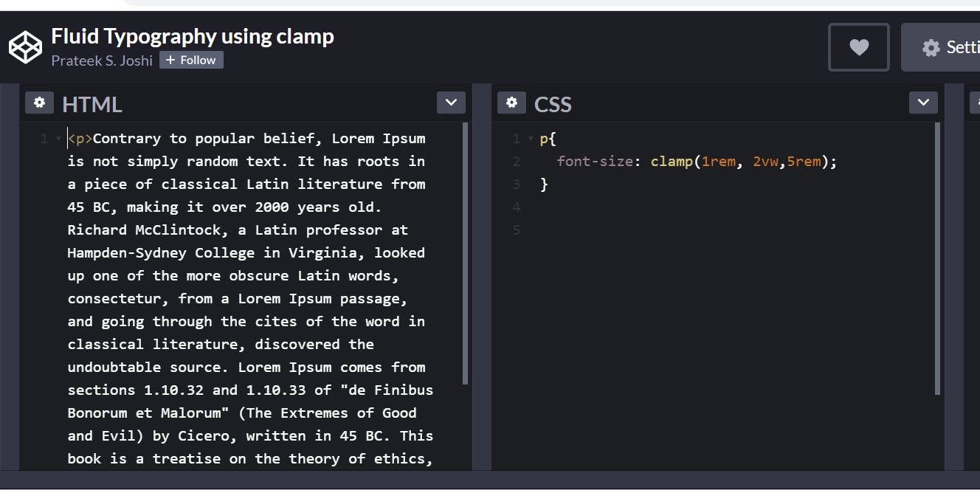Place cursor on the font-size line in CSS

click(694, 161)
